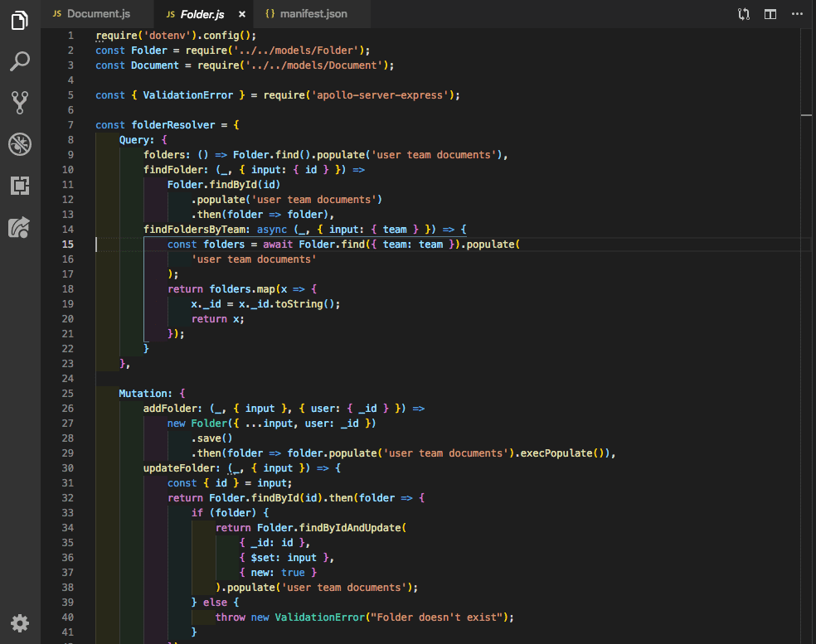816x644 pixels.
Task: Close the Folder.js tab
Action: pos(241,14)
